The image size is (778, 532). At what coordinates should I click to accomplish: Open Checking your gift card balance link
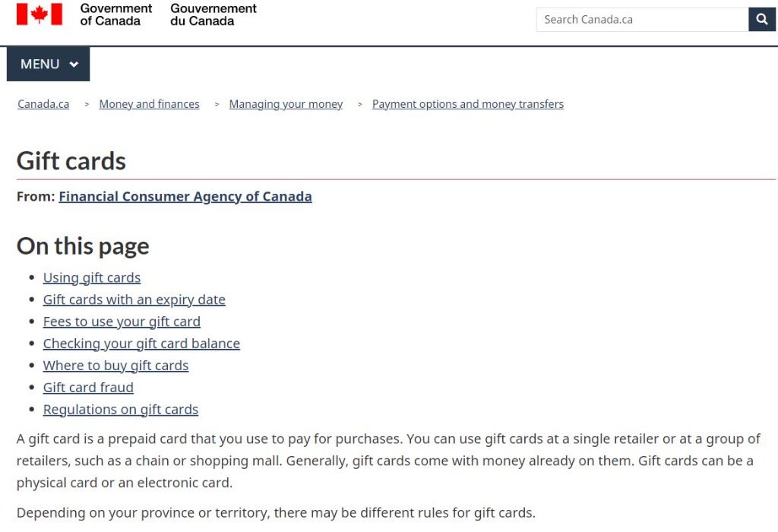141,344
